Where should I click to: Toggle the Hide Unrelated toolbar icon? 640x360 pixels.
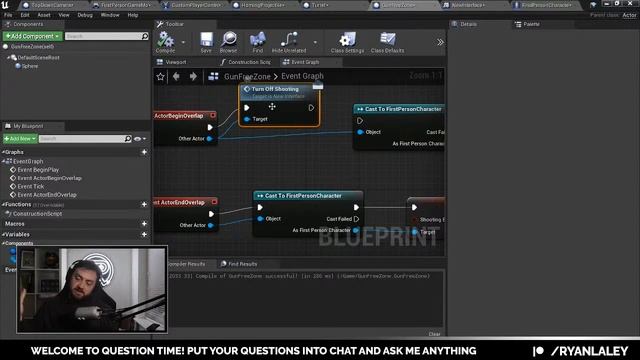[289, 42]
